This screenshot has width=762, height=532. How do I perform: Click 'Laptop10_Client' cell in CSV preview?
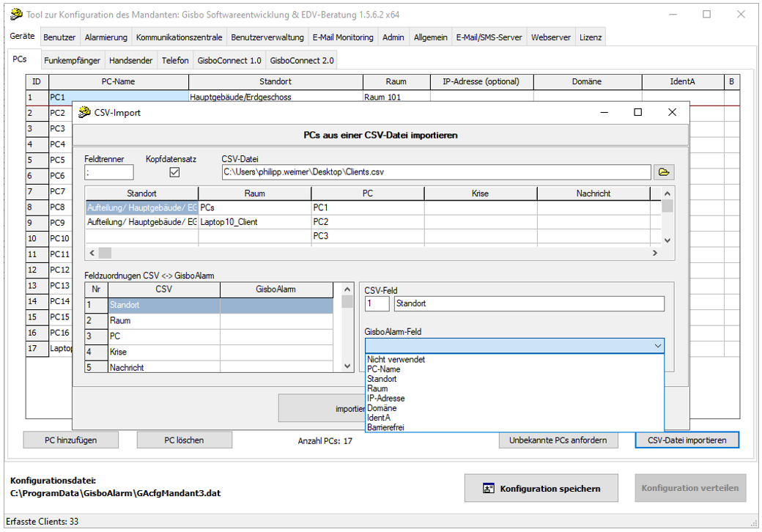255,222
